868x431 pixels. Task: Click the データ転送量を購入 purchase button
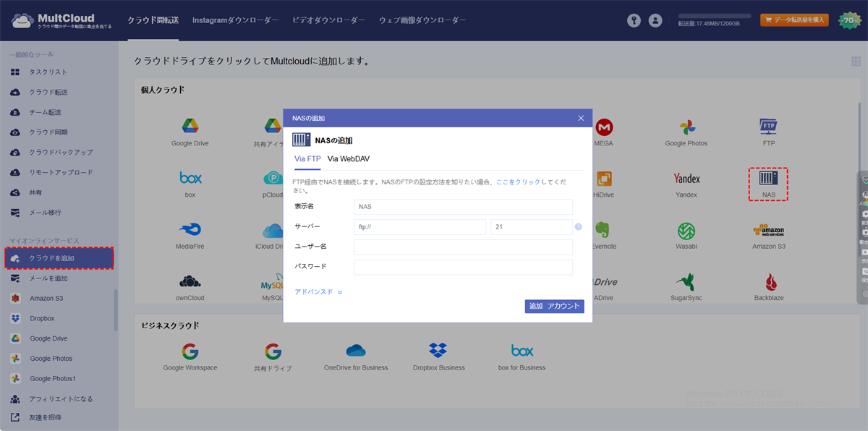[793, 20]
